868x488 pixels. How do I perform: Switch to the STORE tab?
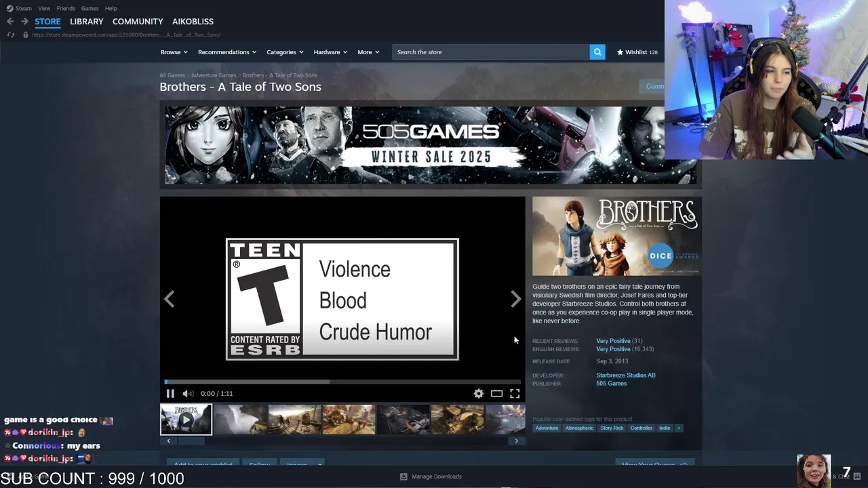[47, 22]
